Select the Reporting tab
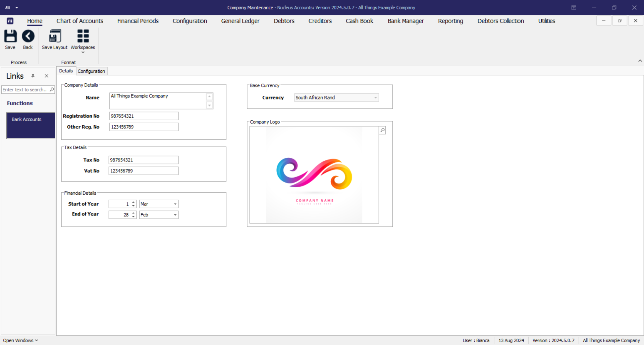This screenshot has height=345, width=644. point(450,21)
